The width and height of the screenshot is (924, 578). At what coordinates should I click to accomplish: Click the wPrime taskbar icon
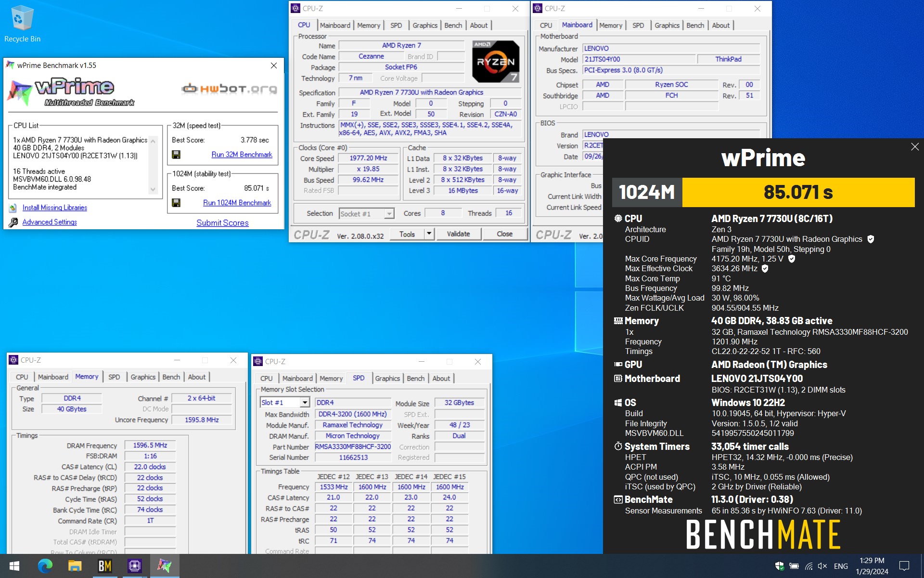(164, 566)
